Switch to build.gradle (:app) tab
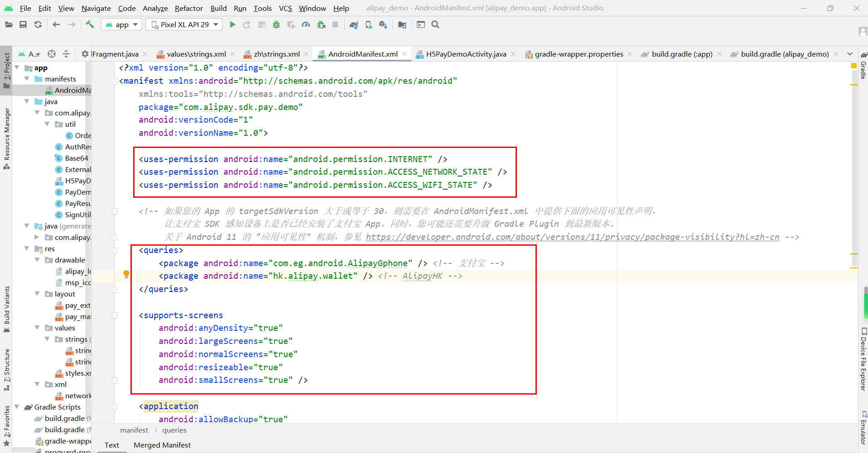The image size is (868, 453). tap(682, 54)
